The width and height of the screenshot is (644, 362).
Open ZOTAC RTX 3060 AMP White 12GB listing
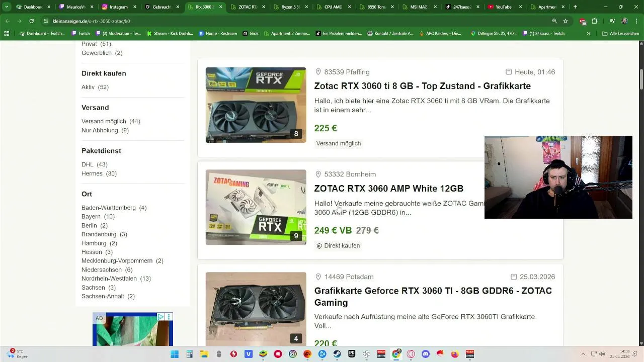[x=389, y=189]
